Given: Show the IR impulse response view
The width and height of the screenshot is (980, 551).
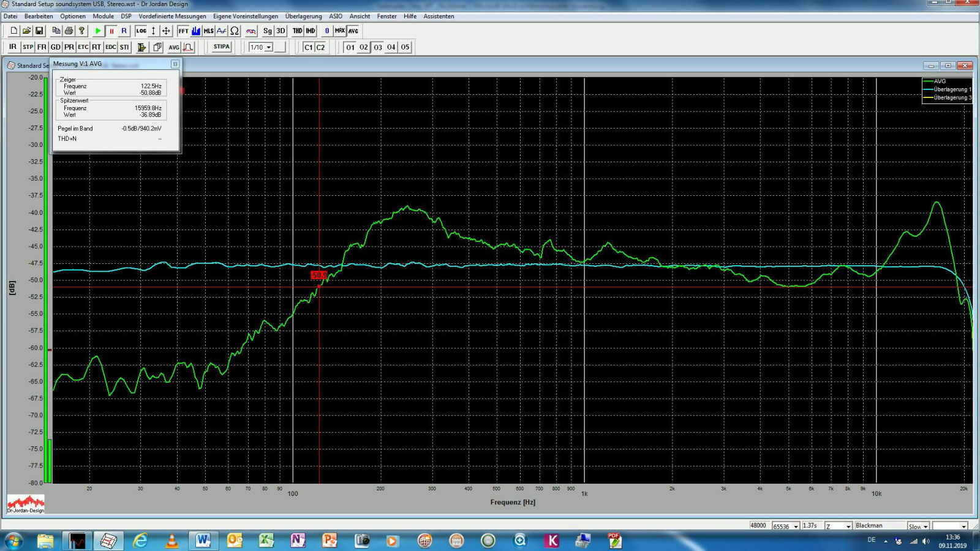Looking at the screenshot, I should click(x=13, y=47).
